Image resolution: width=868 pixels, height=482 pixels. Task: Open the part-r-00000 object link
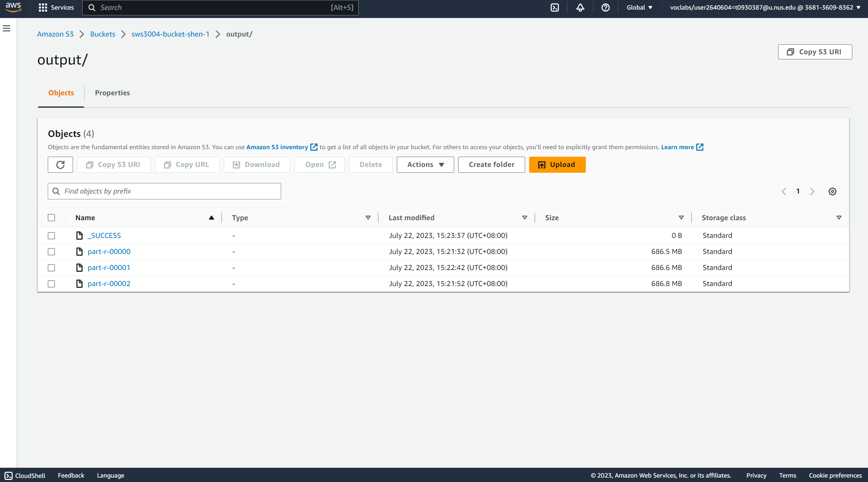[x=109, y=252]
